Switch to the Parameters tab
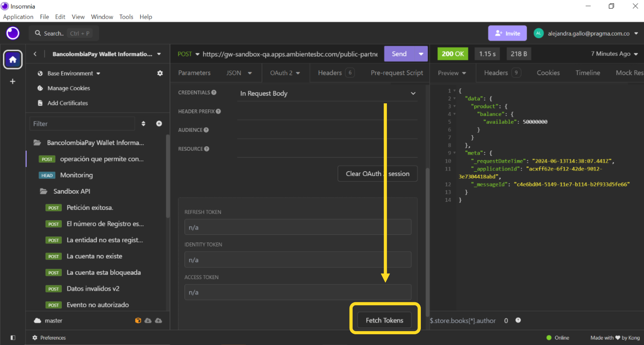Viewport: 644px width, 345px height. tap(194, 73)
